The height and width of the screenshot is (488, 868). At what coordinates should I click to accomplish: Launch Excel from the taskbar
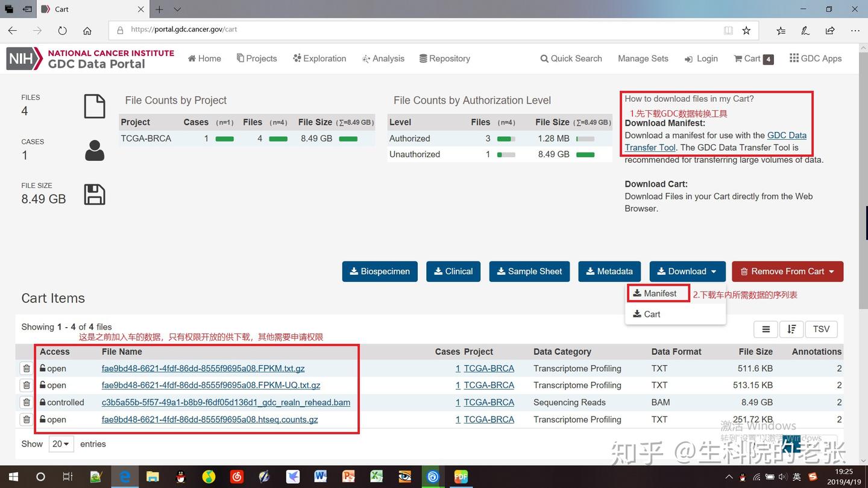(376, 477)
